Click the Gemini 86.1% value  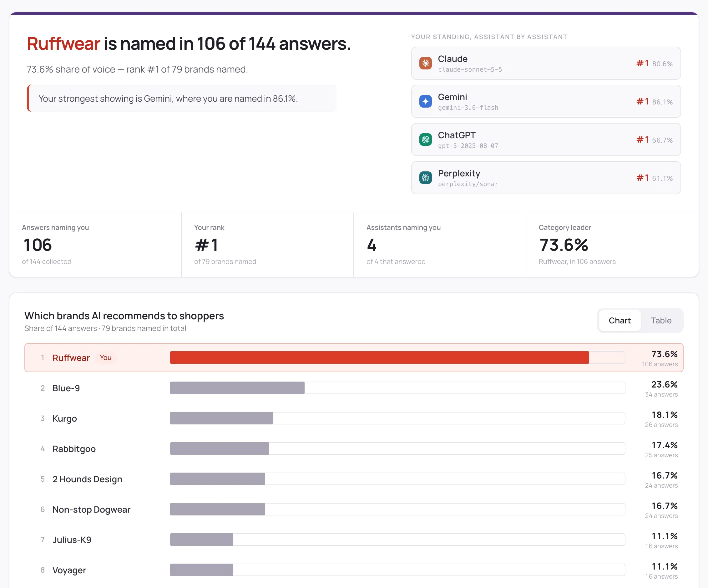pyautogui.click(x=662, y=102)
